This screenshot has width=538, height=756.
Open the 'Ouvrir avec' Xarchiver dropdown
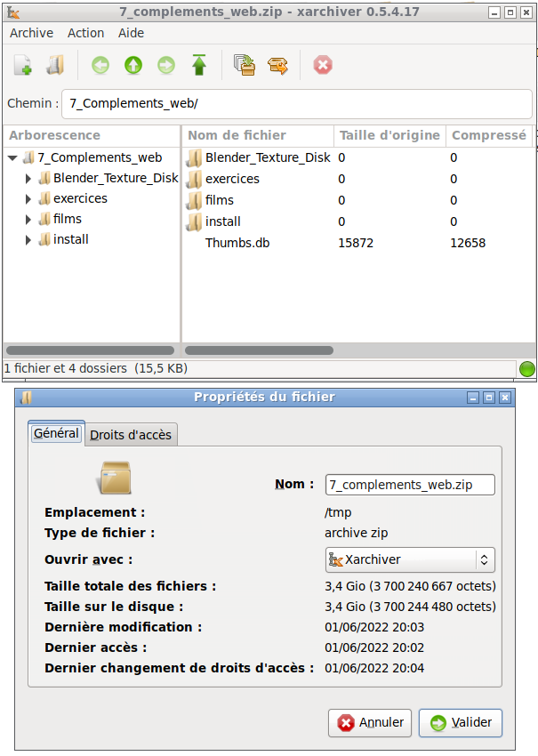(410, 559)
